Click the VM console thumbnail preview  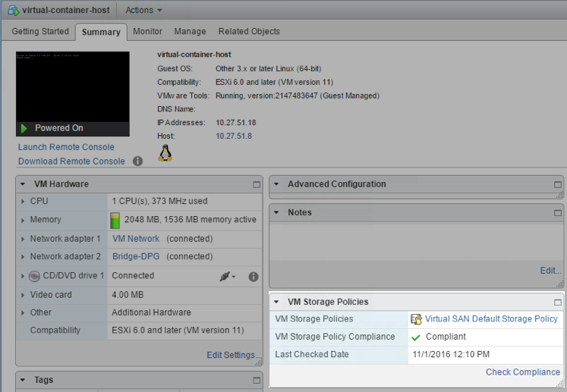72,86
